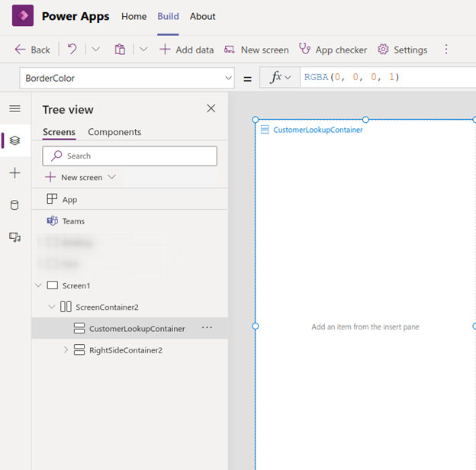Open CustomerLookupContainer's ellipsis menu

207,327
